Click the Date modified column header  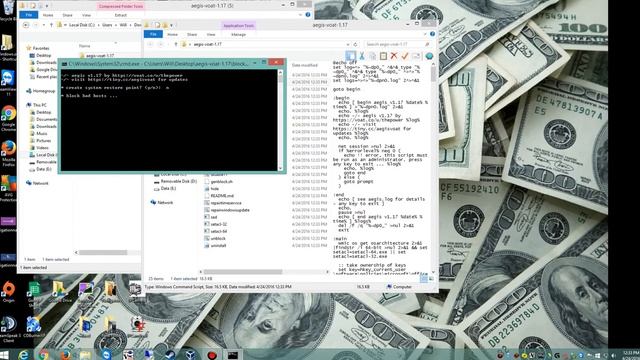304,65
